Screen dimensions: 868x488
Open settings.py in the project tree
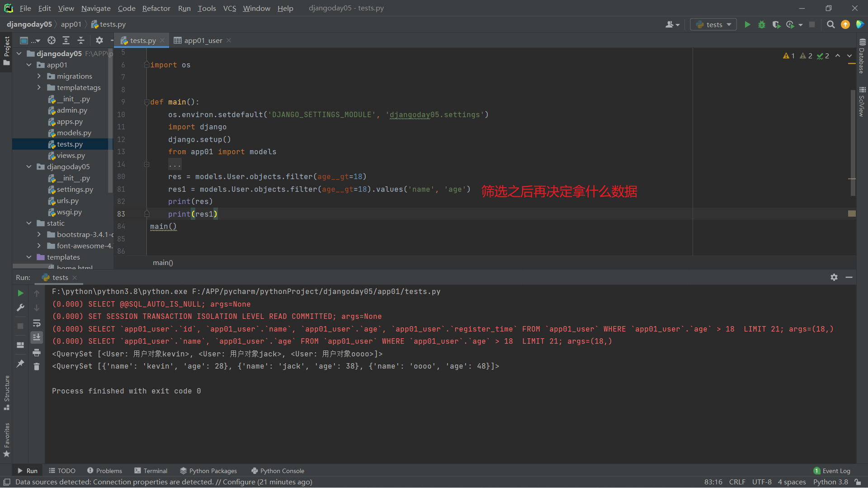(x=71, y=189)
